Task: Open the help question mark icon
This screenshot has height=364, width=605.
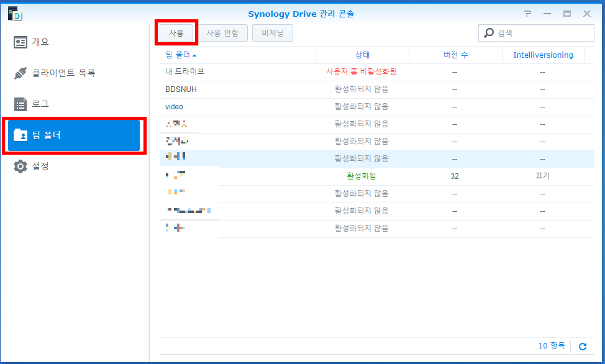Action: tap(527, 14)
